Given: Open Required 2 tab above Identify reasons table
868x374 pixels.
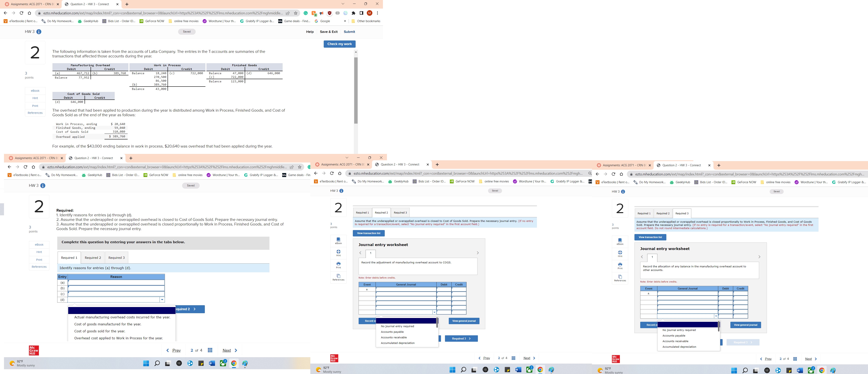Looking at the screenshot, I should click(x=93, y=258).
